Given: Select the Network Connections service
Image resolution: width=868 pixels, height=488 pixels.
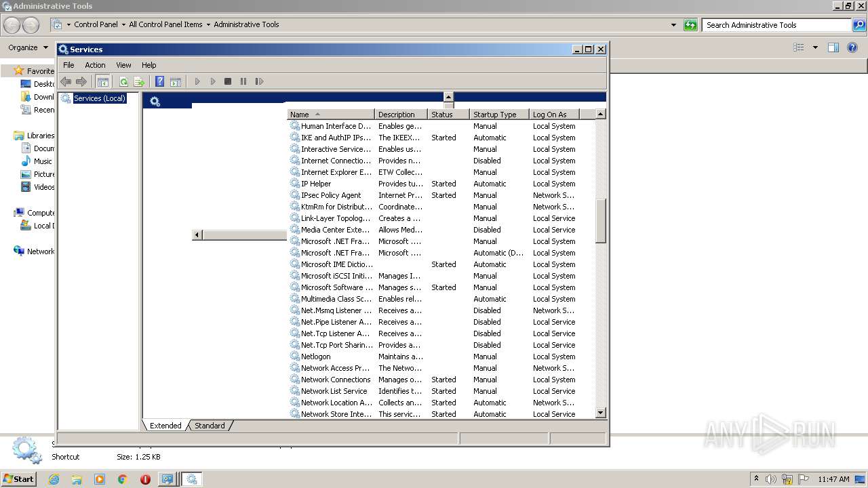Looking at the screenshot, I should pos(441,380).
